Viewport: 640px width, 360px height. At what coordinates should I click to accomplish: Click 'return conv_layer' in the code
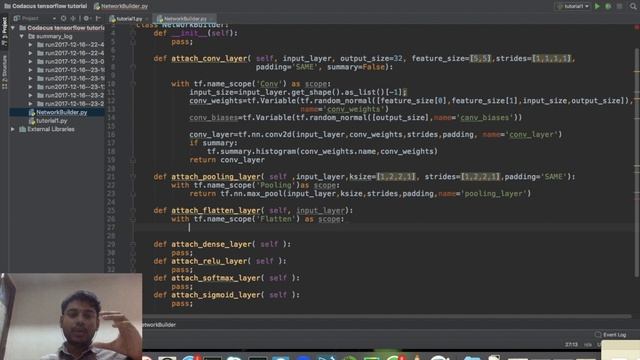(x=227, y=160)
